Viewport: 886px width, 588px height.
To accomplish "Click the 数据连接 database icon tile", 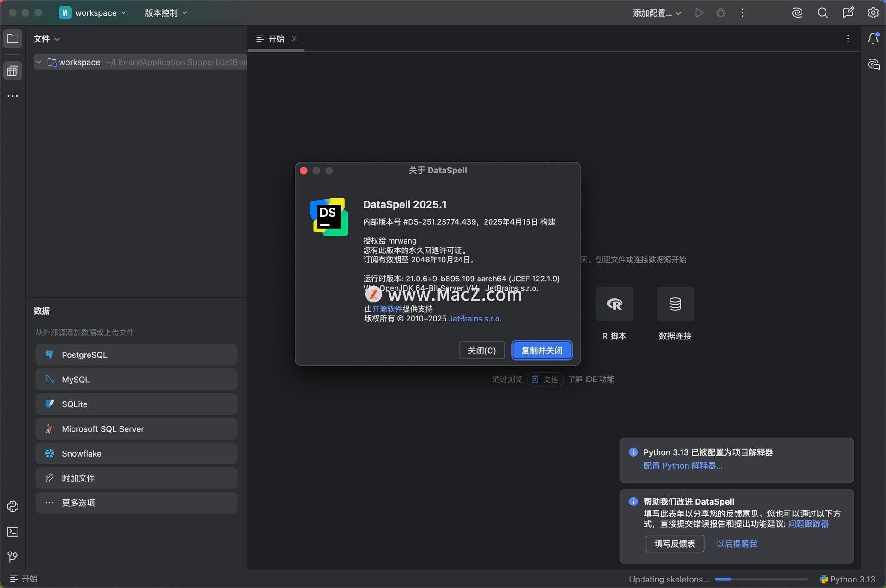I will pyautogui.click(x=675, y=304).
